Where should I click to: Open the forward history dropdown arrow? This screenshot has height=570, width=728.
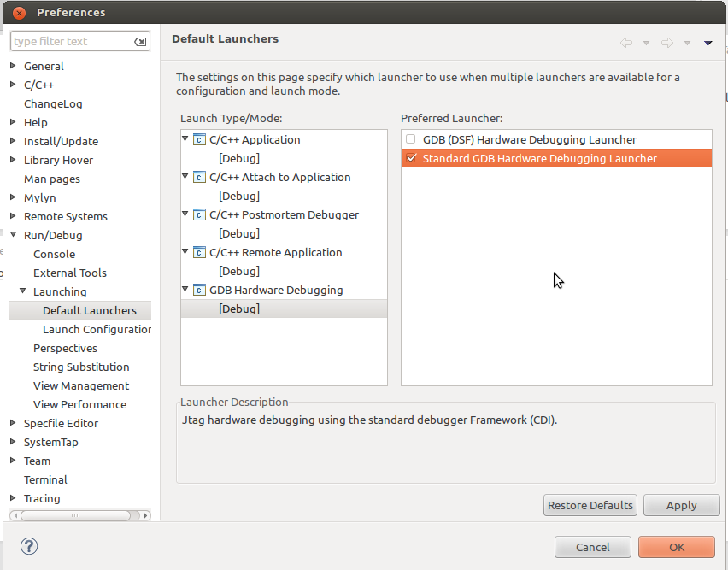[687, 44]
